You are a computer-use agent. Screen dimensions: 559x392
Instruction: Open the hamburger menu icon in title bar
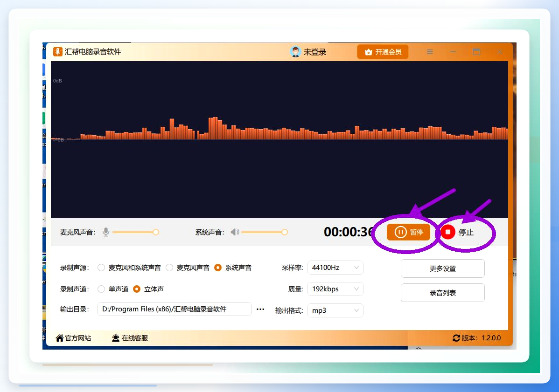click(430, 52)
